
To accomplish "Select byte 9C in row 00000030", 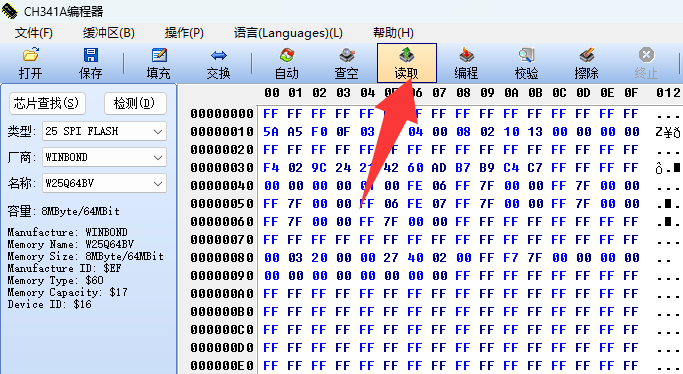I will 319,168.
